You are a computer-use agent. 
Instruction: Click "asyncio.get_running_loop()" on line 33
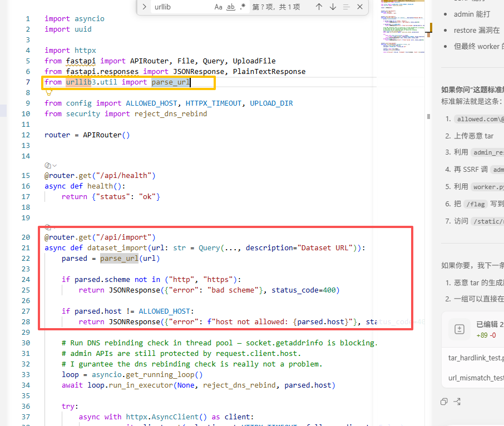pos(147,375)
